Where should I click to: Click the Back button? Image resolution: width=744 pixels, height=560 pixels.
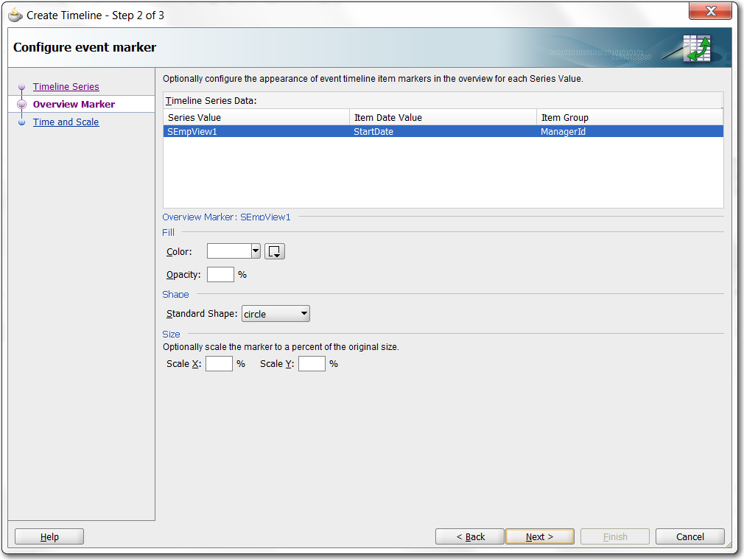click(470, 536)
